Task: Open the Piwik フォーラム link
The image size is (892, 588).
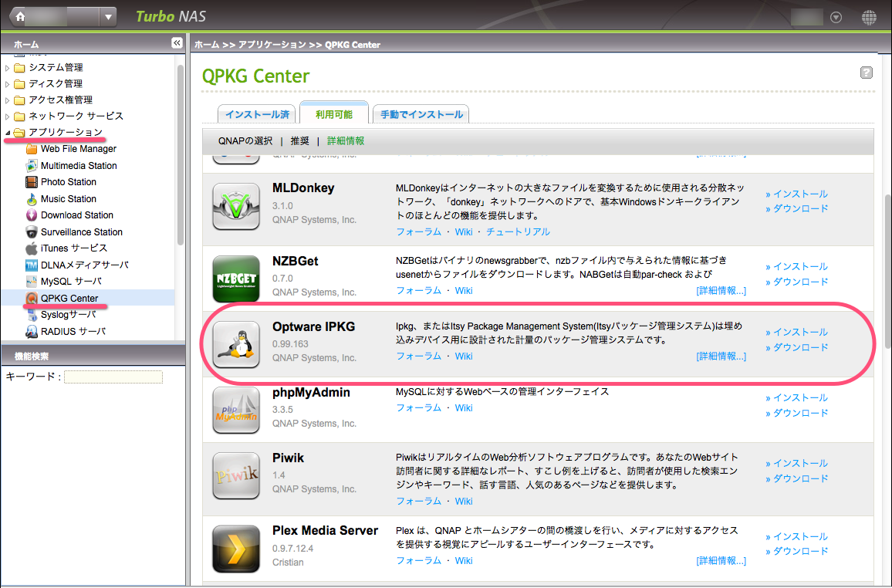Action: tap(419, 501)
